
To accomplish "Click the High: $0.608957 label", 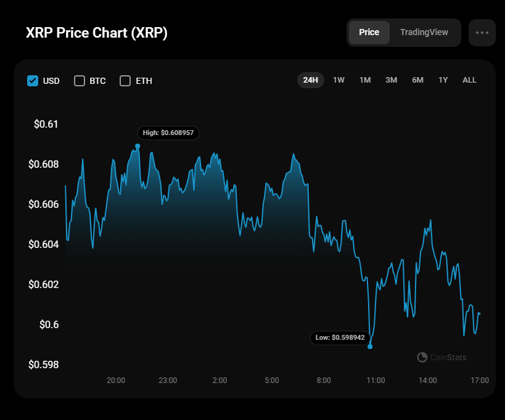I will click(168, 133).
